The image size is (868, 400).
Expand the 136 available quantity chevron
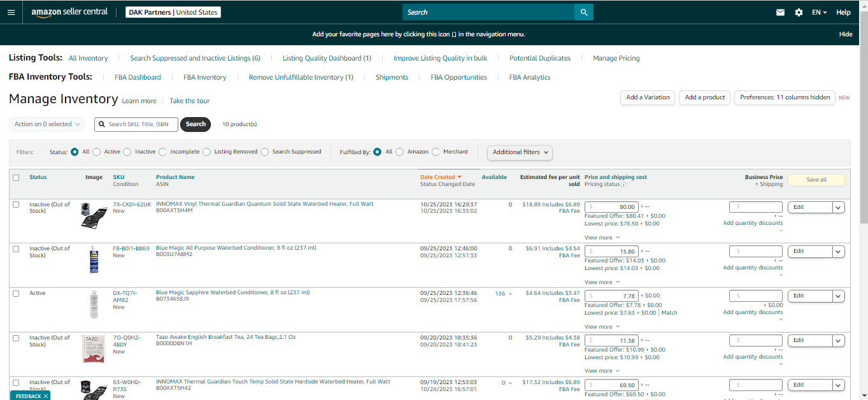point(509,294)
